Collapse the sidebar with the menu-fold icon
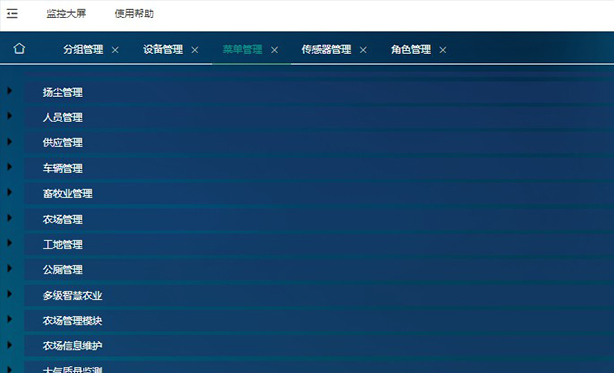 (12, 14)
